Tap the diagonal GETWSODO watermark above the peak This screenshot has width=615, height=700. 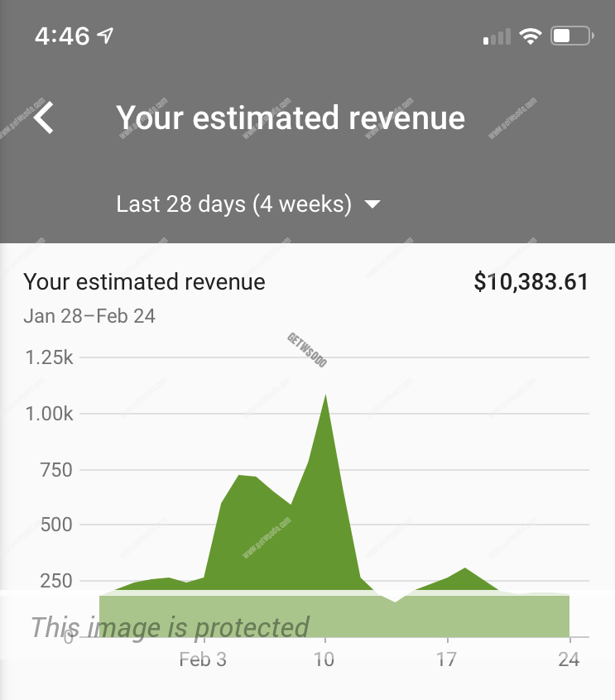point(306,351)
